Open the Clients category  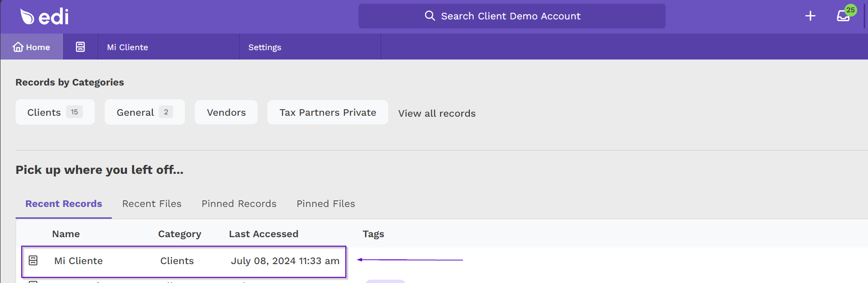(x=55, y=112)
